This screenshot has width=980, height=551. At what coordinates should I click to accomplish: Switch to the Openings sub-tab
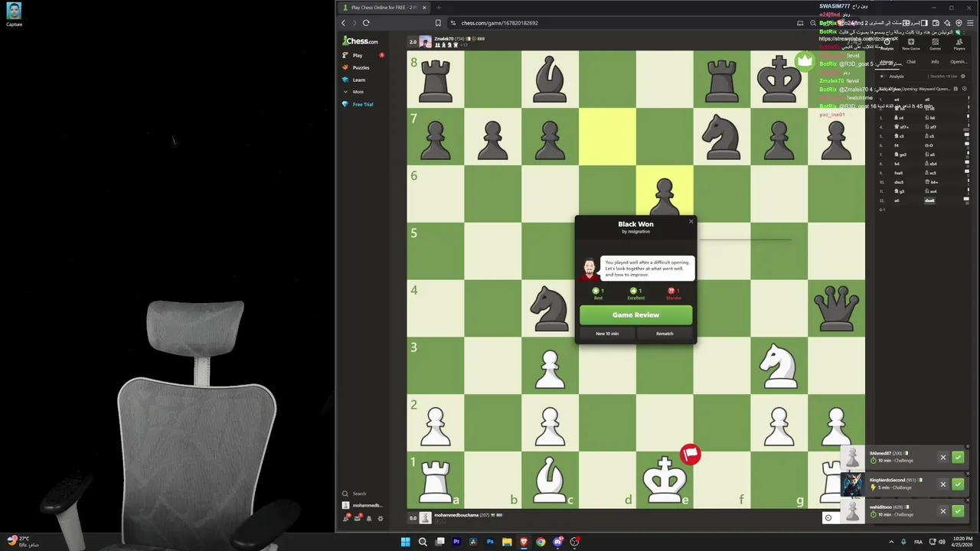(x=959, y=62)
